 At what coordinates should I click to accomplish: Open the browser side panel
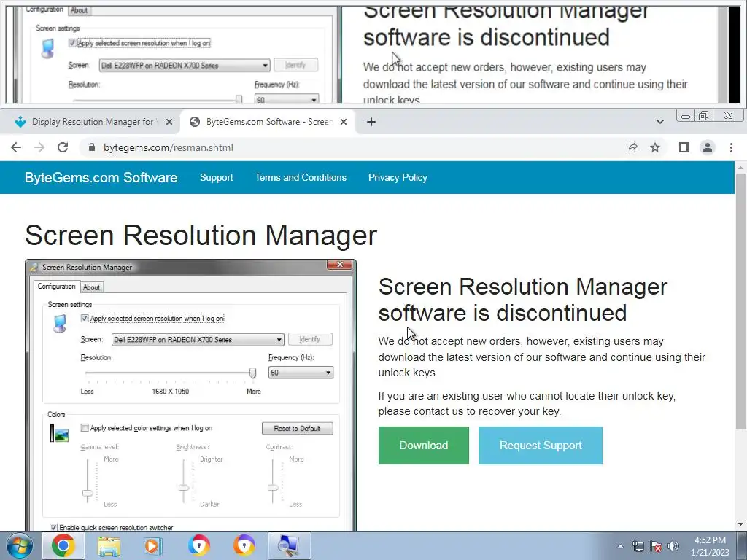click(684, 147)
